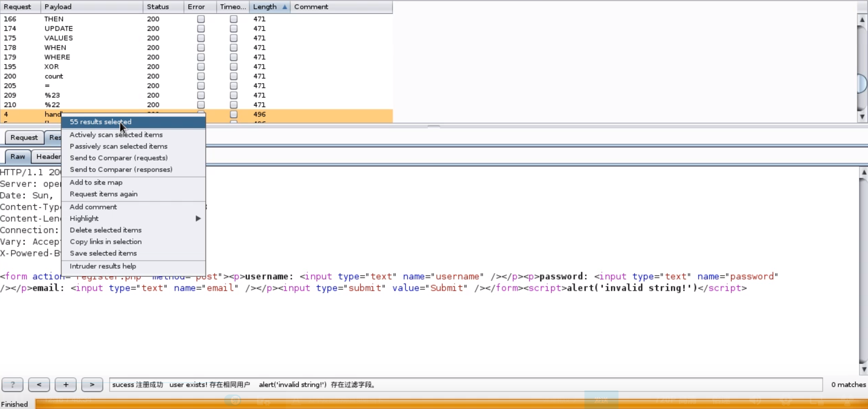Click '55 results selected' menu header
This screenshot has height=409, width=868.
pyautogui.click(x=134, y=122)
